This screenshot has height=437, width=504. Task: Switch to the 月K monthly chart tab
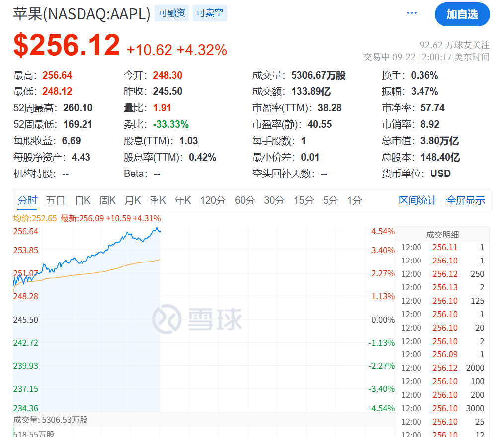pyautogui.click(x=132, y=200)
